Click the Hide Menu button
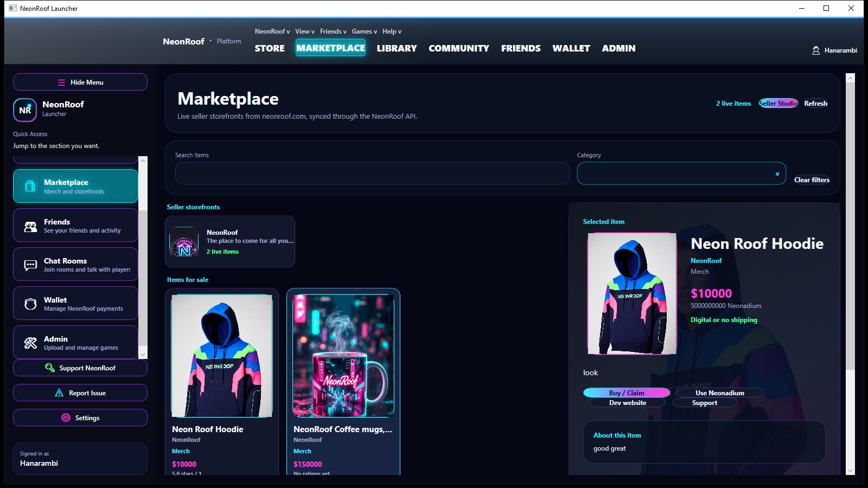The image size is (868, 488). (x=80, y=82)
